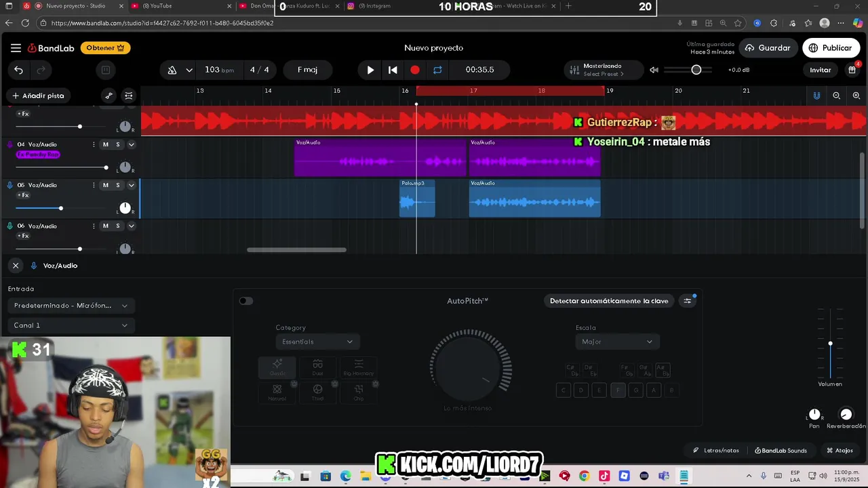The height and width of the screenshot is (488, 868).
Task: Mute track 04 Voz/Audio
Action: [x=105, y=144]
